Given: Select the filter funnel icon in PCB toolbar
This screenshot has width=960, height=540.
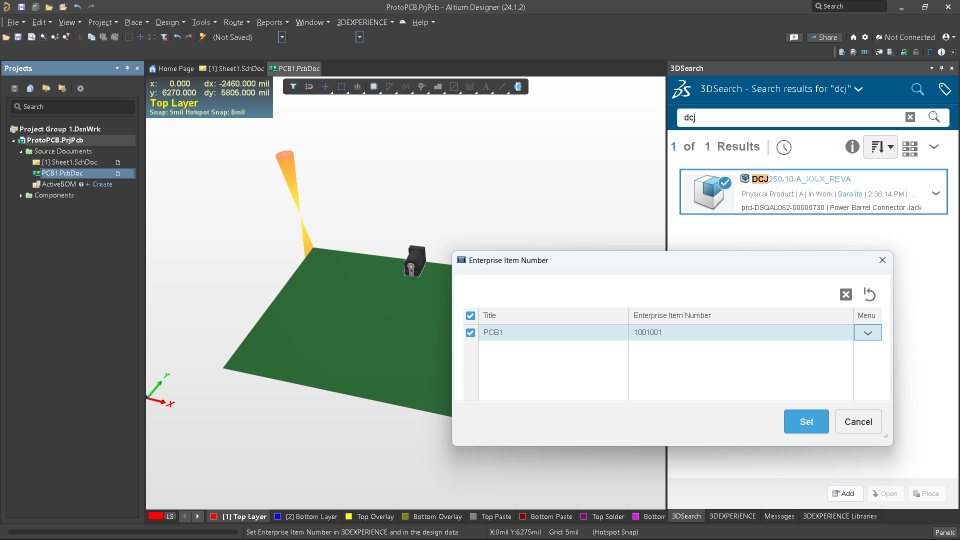Looking at the screenshot, I should (293, 87).
